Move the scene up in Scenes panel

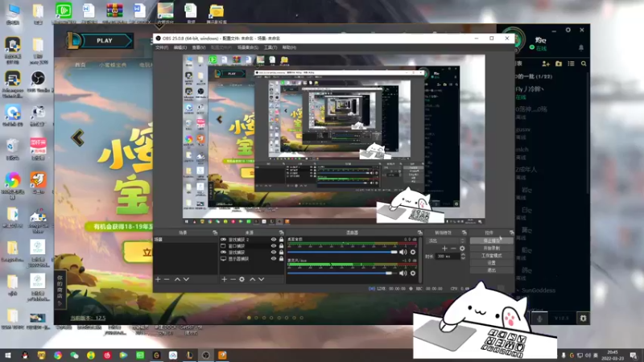click(177, 279)
